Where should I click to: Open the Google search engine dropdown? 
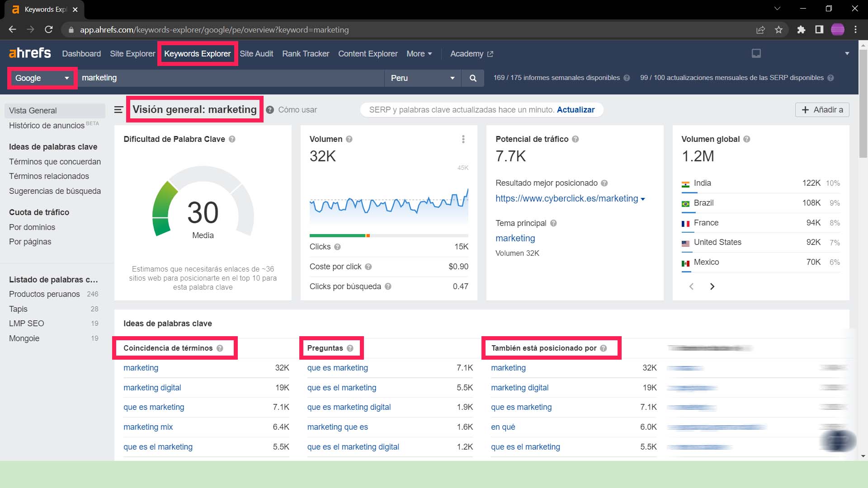pos(42,78)
